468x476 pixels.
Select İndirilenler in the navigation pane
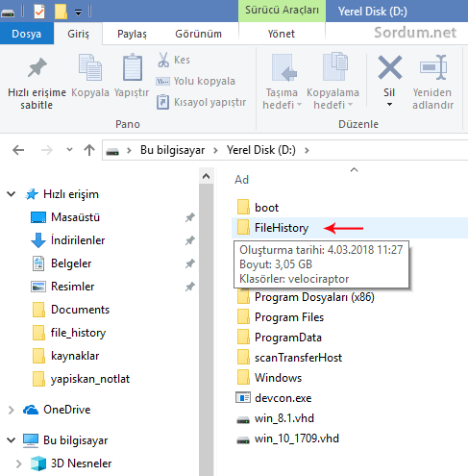click(78, 240)
